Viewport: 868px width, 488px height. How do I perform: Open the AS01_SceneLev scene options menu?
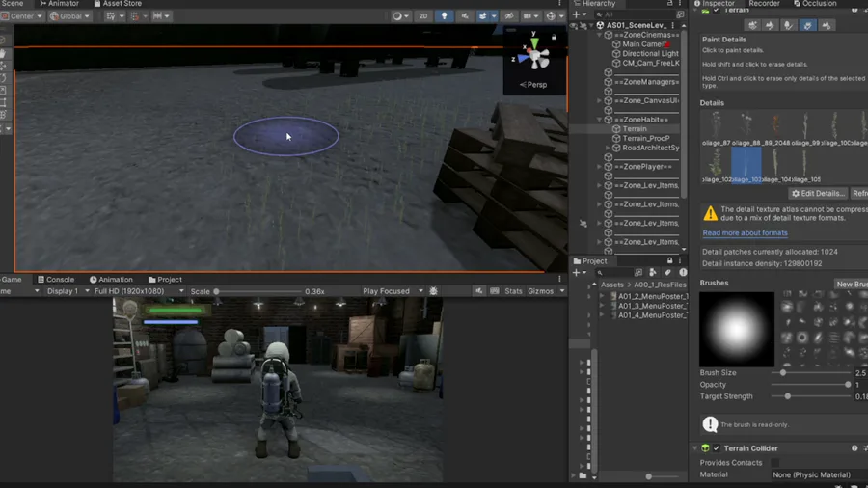(x=673, y=25)
